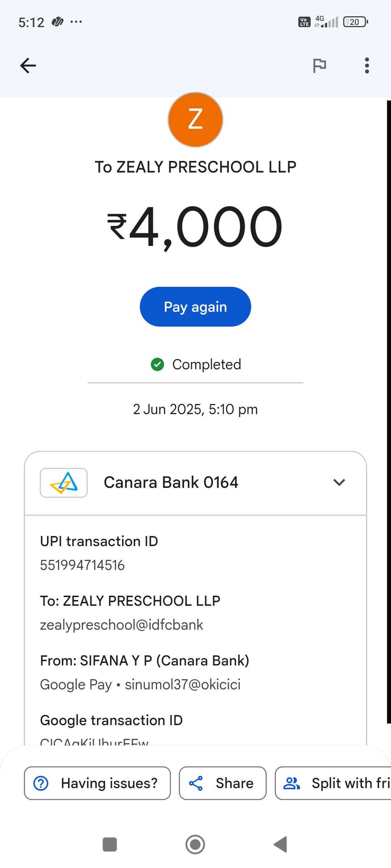
Task: Expand the Canara Bank 0164 chevron
Action: click(339, 482)
